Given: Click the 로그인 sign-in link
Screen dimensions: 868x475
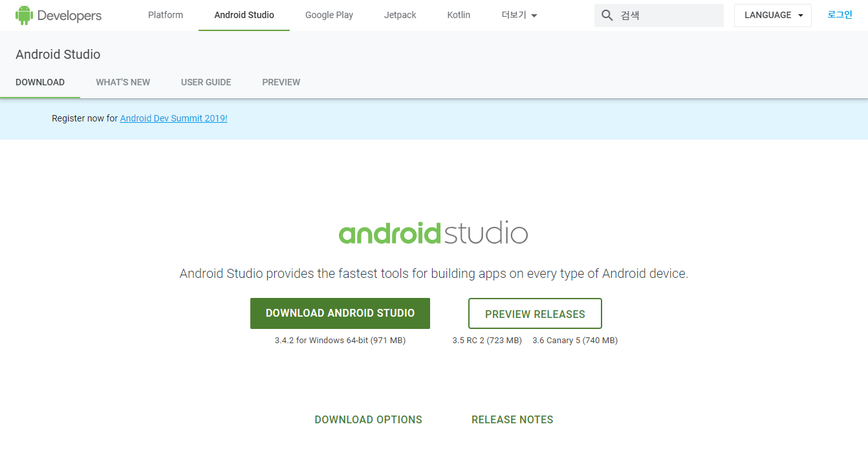Looking at the screenshot, I should (x=840, y=15).
